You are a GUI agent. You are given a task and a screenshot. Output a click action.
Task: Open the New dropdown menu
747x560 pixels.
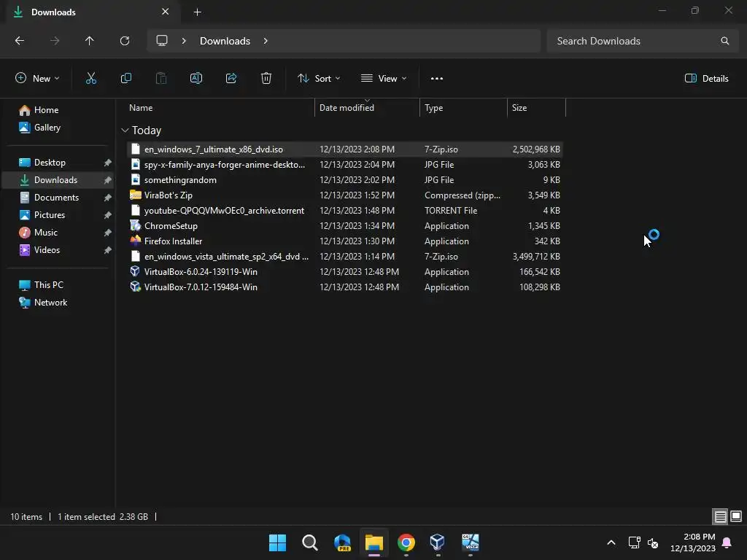(x=38, y=79)
